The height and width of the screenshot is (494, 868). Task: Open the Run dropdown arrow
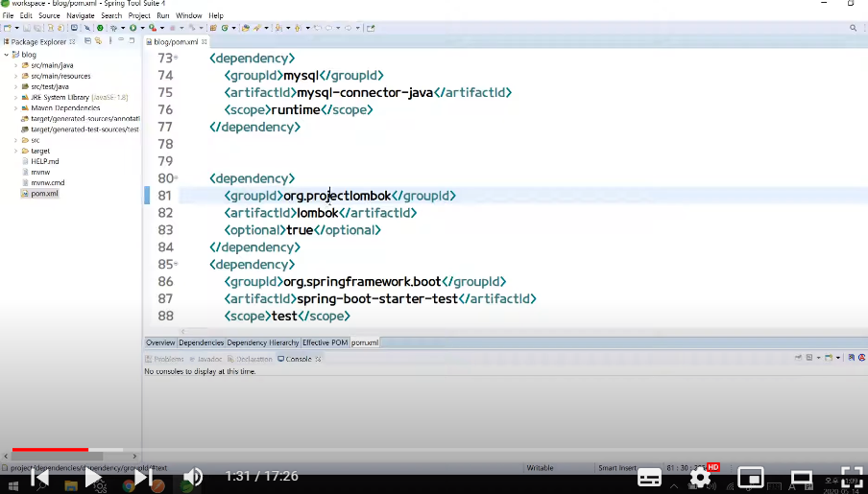(x=142, y=28)
